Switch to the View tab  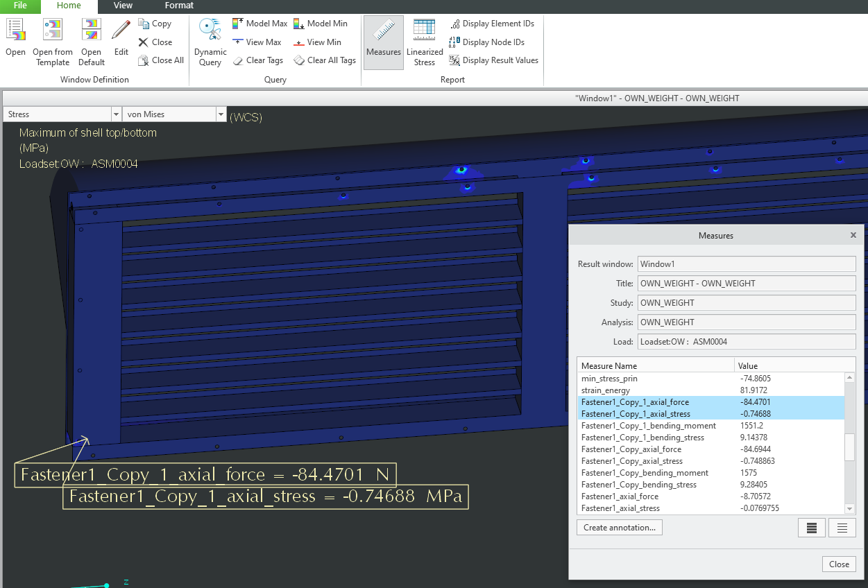pos(123,6)
